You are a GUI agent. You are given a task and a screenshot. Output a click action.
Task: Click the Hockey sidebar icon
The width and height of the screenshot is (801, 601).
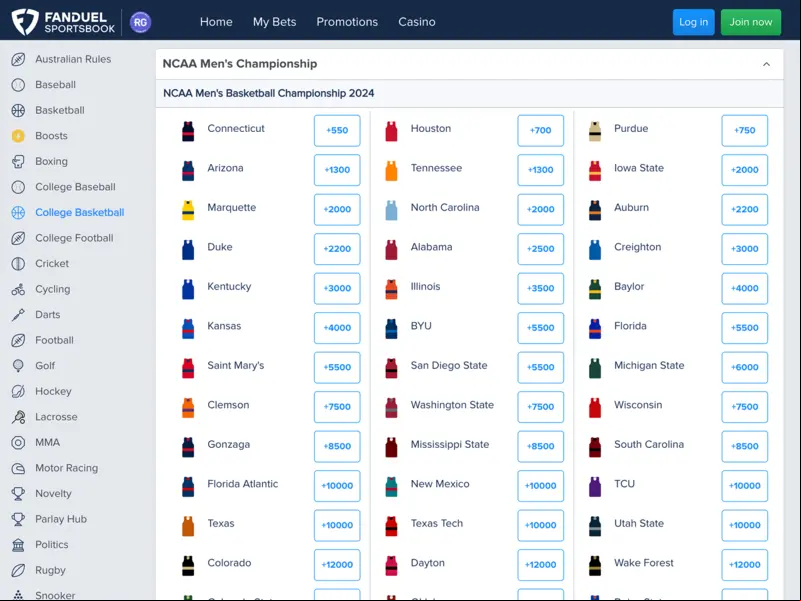tap(18, 391)
